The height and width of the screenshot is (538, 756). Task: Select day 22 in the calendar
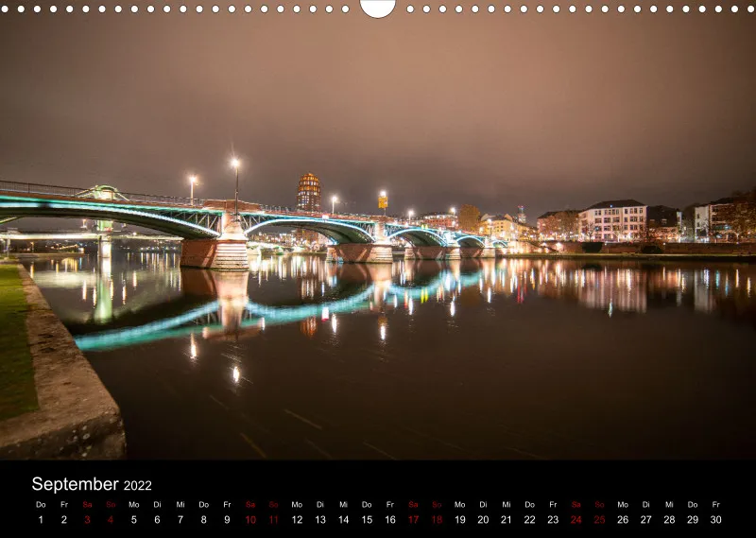click(x=529, y=520)
